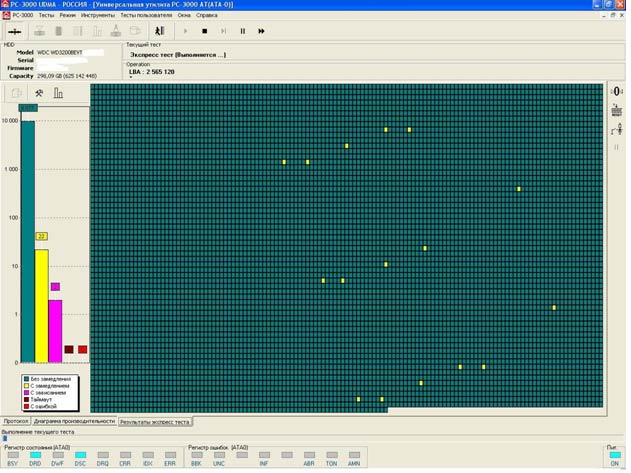Click the BSY status register indicator
631x473 pixels.
point(13,455)
